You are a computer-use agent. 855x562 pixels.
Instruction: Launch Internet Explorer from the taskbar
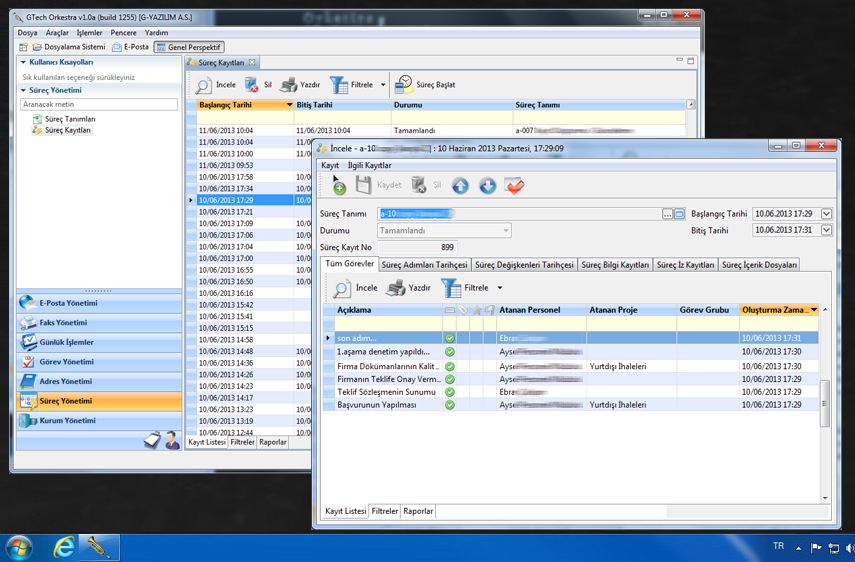[64, 547]
